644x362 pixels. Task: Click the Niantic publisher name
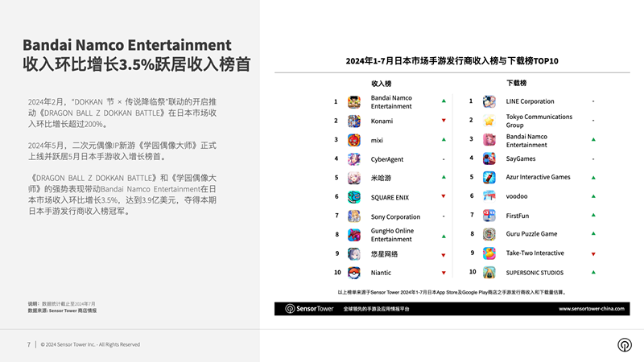pyautogui.click(x=381, y=273)
